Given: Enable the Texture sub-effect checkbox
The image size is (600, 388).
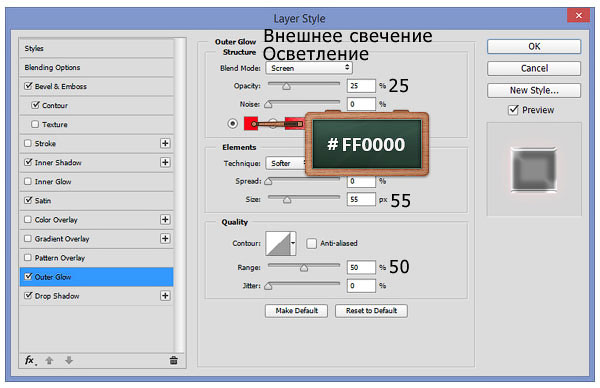Looking at the screenshot, I should tap(35, 124).
